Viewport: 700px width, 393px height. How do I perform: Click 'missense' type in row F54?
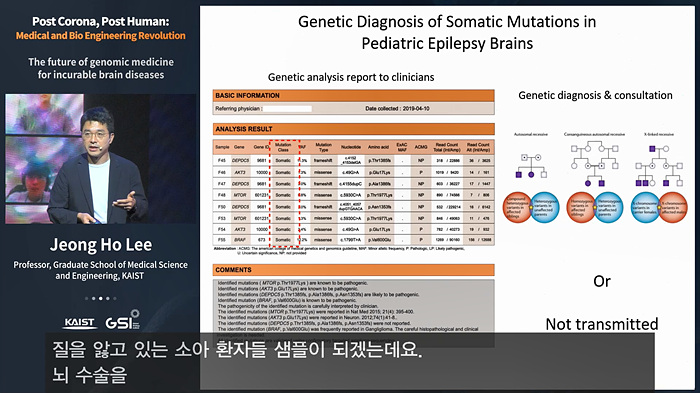click(x=323, y=229)
